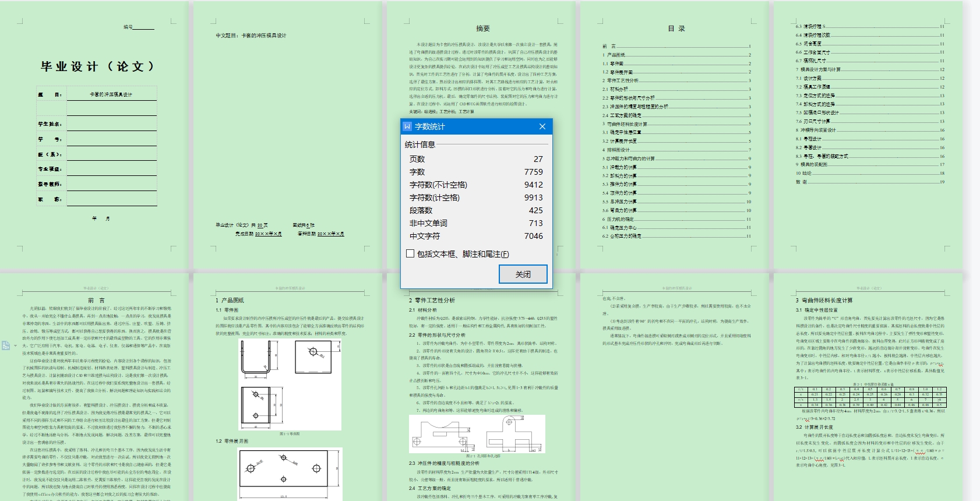The image size is (980, 501).
Task: Click TOC entry 10 结论
Action: click(x=870, y=173)
